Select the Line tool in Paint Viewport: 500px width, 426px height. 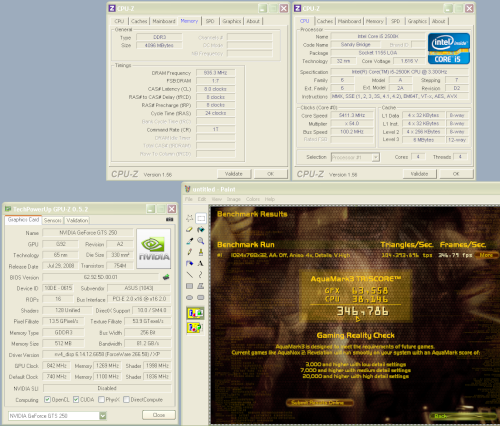[x=190, y=275]
